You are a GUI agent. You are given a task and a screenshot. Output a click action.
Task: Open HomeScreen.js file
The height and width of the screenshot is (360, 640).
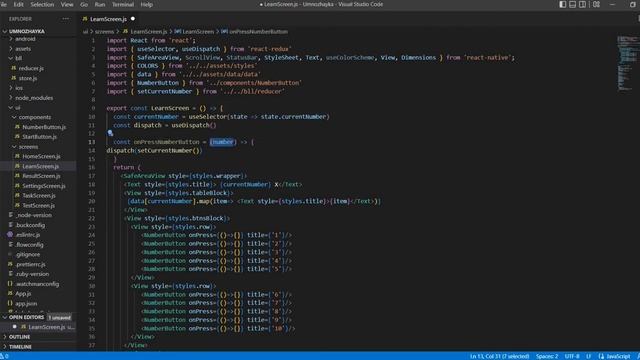click(38, 156)
